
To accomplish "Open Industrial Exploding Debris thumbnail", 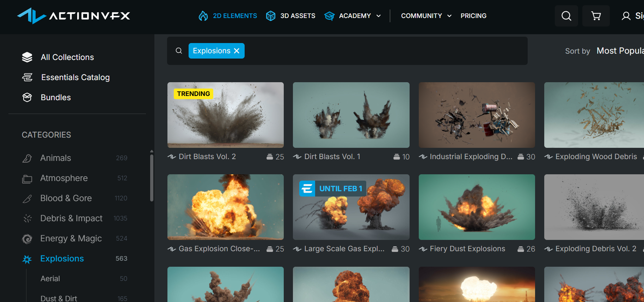I will pyautogui.click(x=477, y=115).
